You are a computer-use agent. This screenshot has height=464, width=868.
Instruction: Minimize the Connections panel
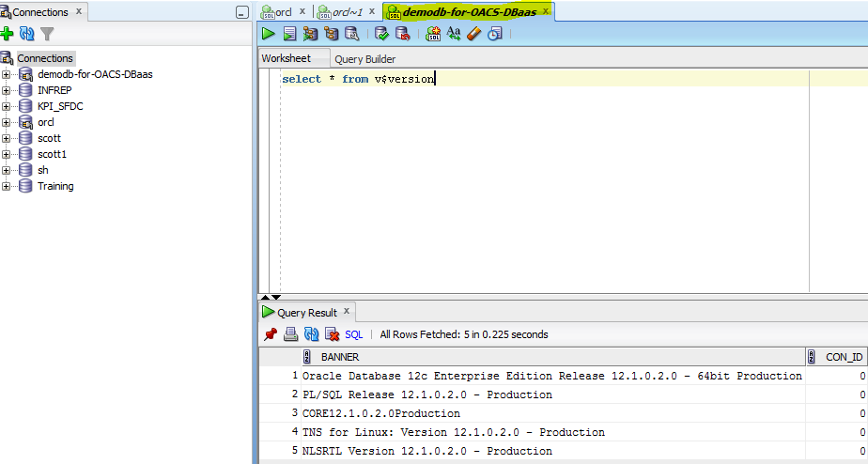click(242, 12)
